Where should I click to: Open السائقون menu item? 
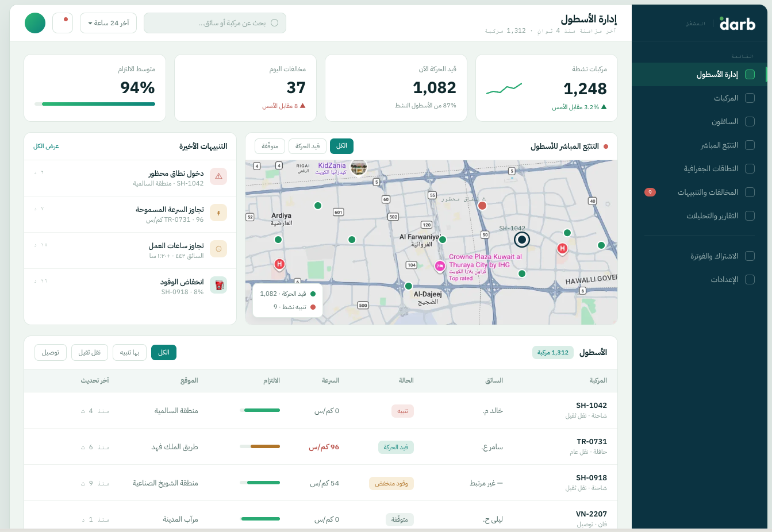tap(700, 121)
